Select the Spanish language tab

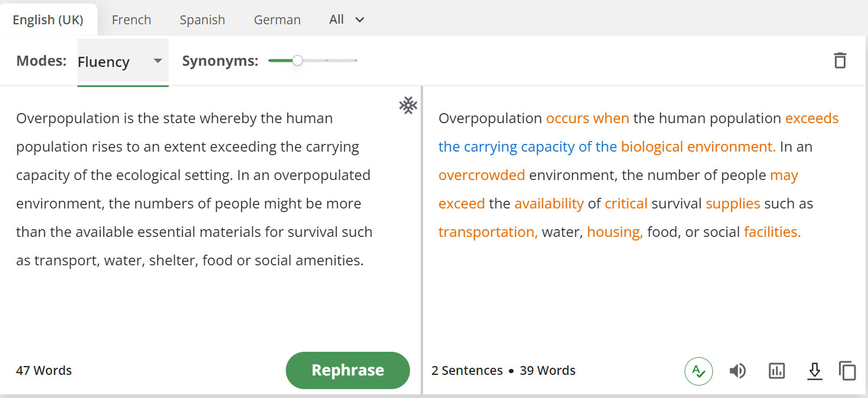coord(202,20)
